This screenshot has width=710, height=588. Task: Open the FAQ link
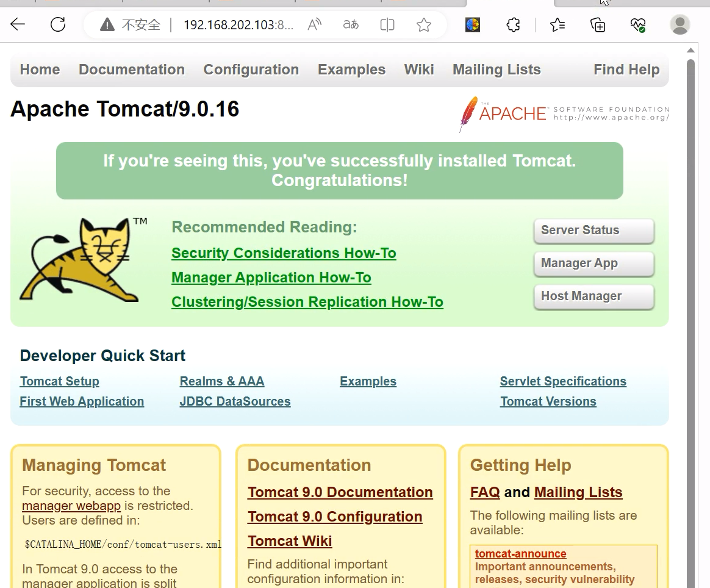(x=485, y=492)
